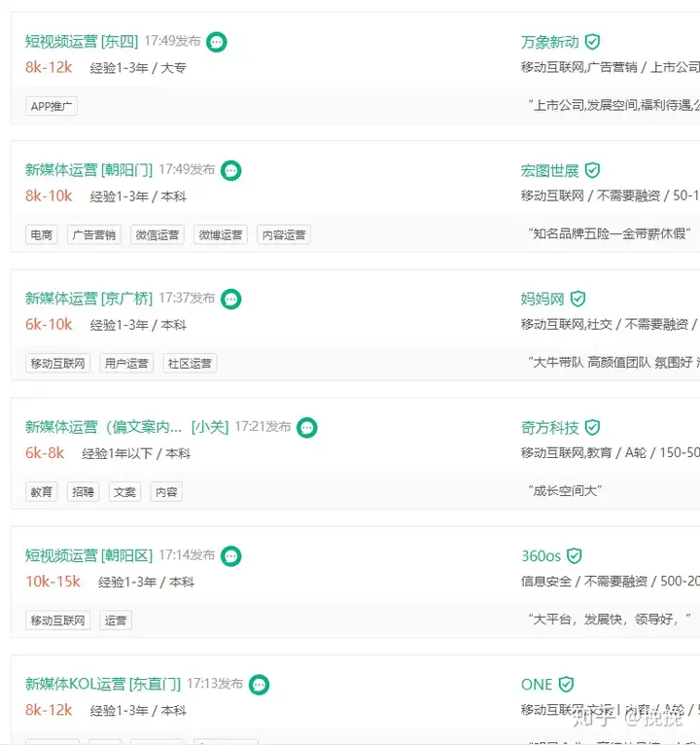Open job title 短视频运营 [东四]
700x745 pixels.
pos(82,42)
